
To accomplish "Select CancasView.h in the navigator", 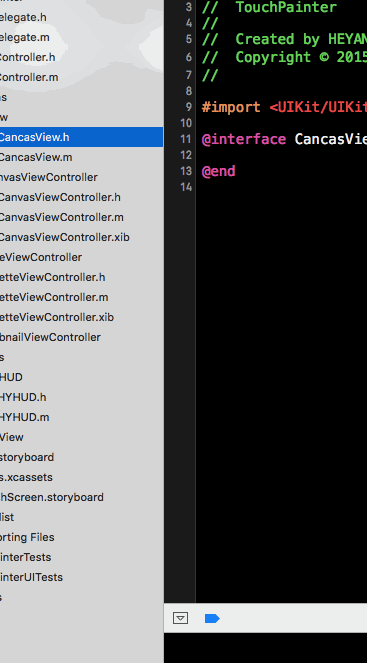I will [x=34, y=137].
